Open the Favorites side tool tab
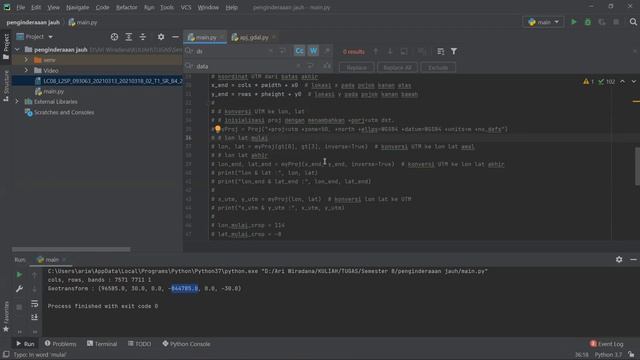This screenshot has width=640, height=360. tap(6, 316)
